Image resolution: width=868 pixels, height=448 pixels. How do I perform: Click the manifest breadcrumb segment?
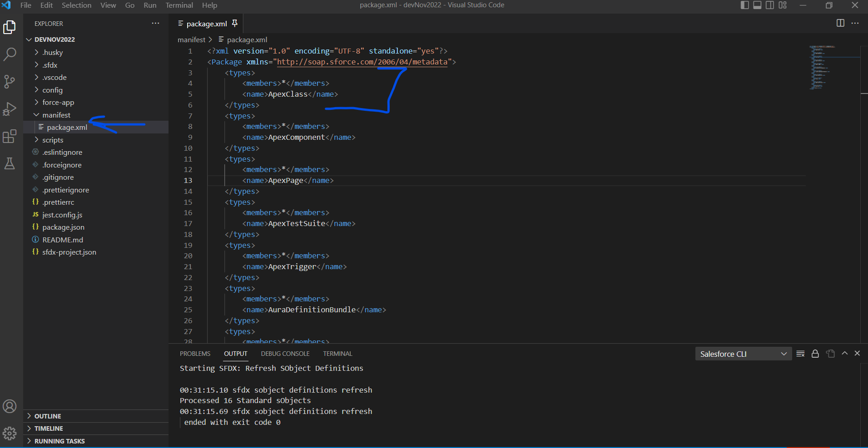(x=191, y=39)
